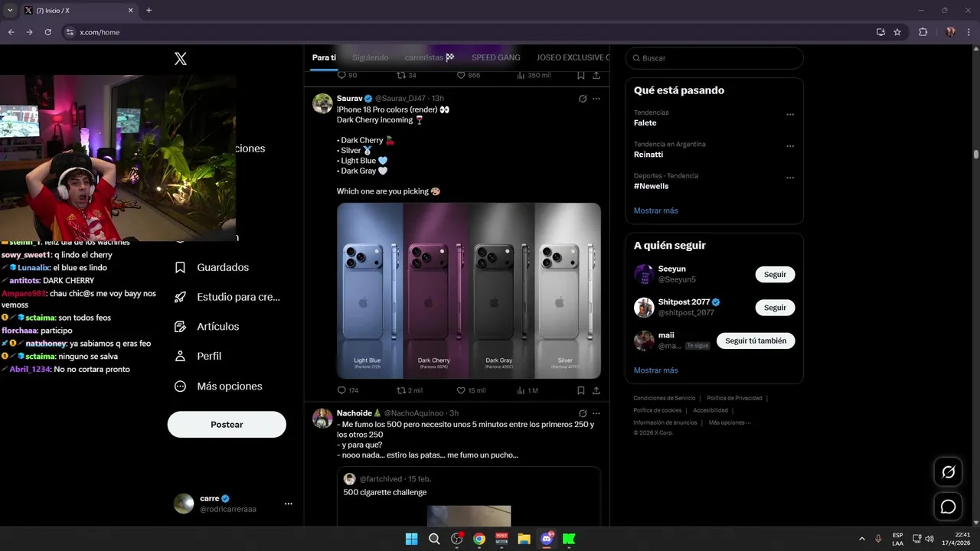
Task: Open the quoted @fartchived post
Action: tap(469, 497)
